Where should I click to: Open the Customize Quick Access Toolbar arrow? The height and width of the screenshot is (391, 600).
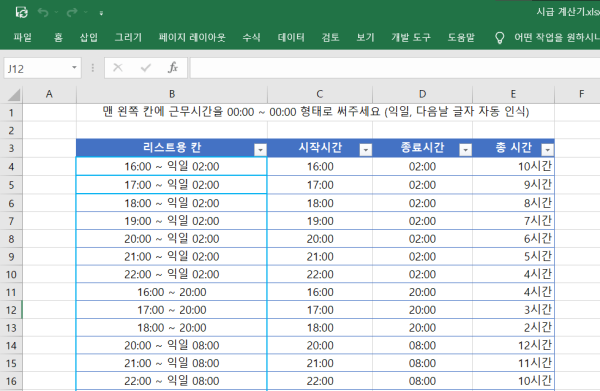pyautogui.click(x=101, y=13)
